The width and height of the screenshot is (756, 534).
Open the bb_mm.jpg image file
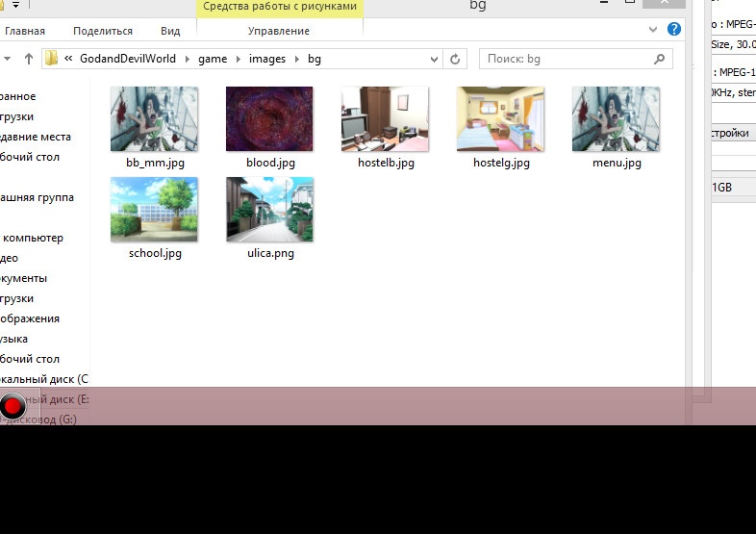click(x=154, y=119)
